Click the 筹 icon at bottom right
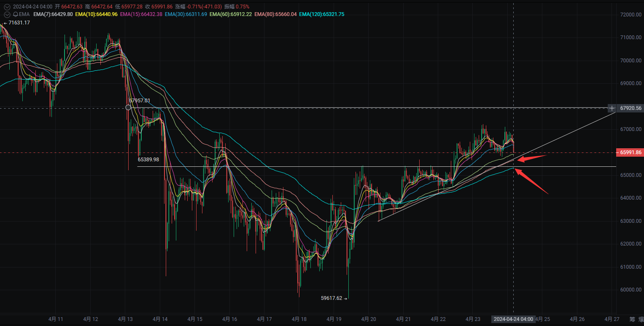 [632, 319]
